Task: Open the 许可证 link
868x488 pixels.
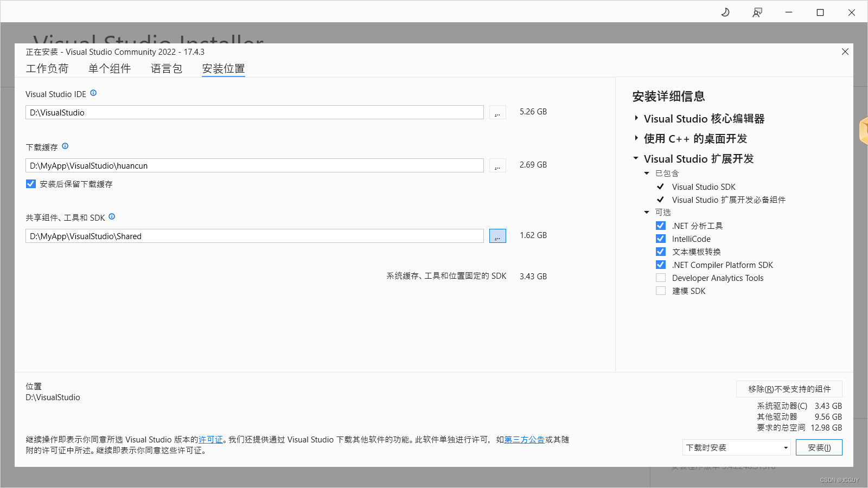Action: click(210, 440)
